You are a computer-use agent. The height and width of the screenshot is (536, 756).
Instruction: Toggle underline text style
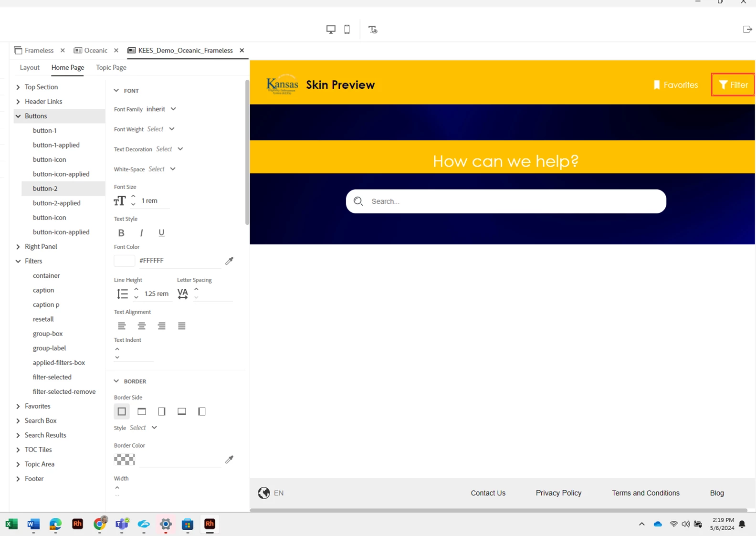coord(161,233)
